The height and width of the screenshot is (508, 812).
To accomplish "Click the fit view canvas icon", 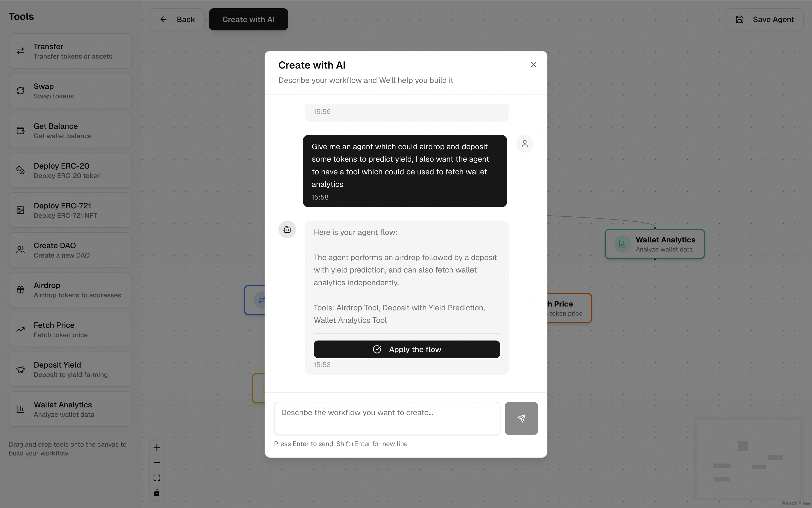I will 157,478.
